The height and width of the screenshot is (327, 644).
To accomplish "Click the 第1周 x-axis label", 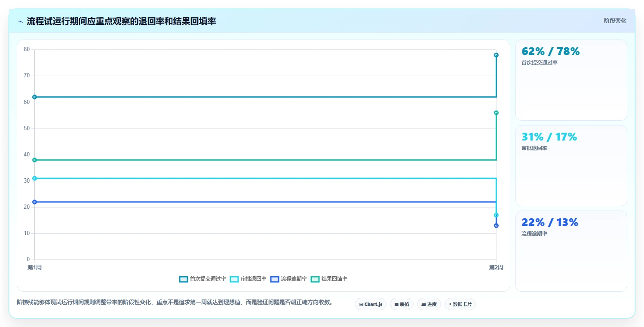I will click(x=34, y=267).
